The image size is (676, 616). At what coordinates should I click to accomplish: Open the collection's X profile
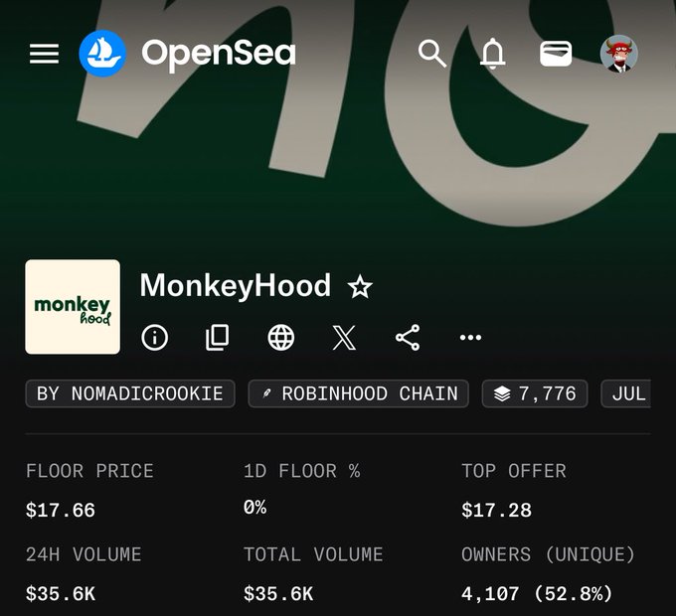[344, 337]
